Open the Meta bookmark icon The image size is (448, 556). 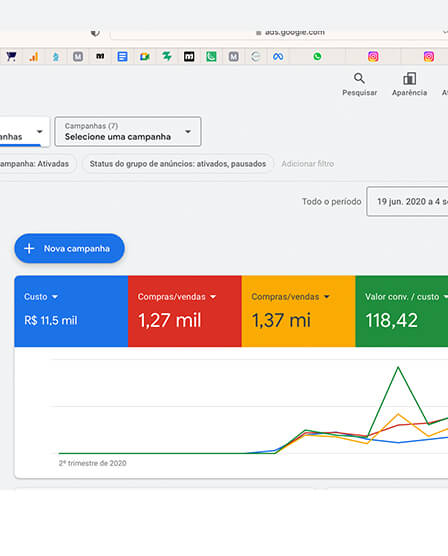tap(278, 57)
